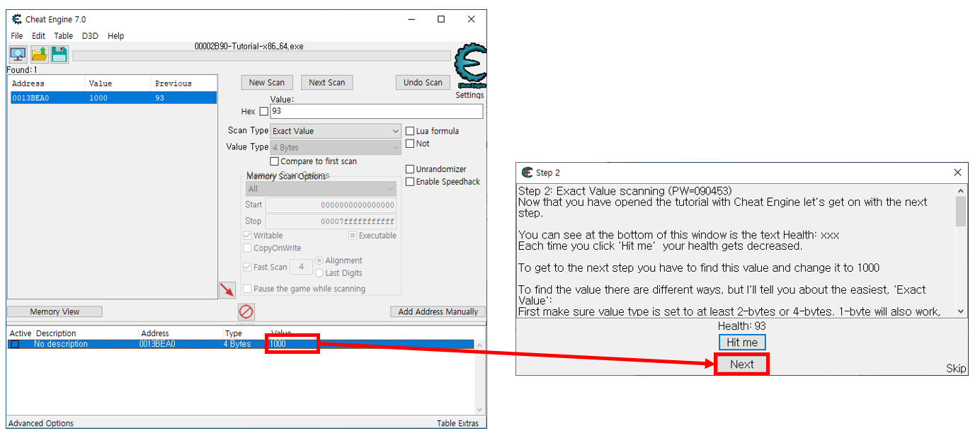This screenshot has width=980, height=443.
Task: Toggle the CopyOnWrite checkbox
Action: [x=247, y=248]
